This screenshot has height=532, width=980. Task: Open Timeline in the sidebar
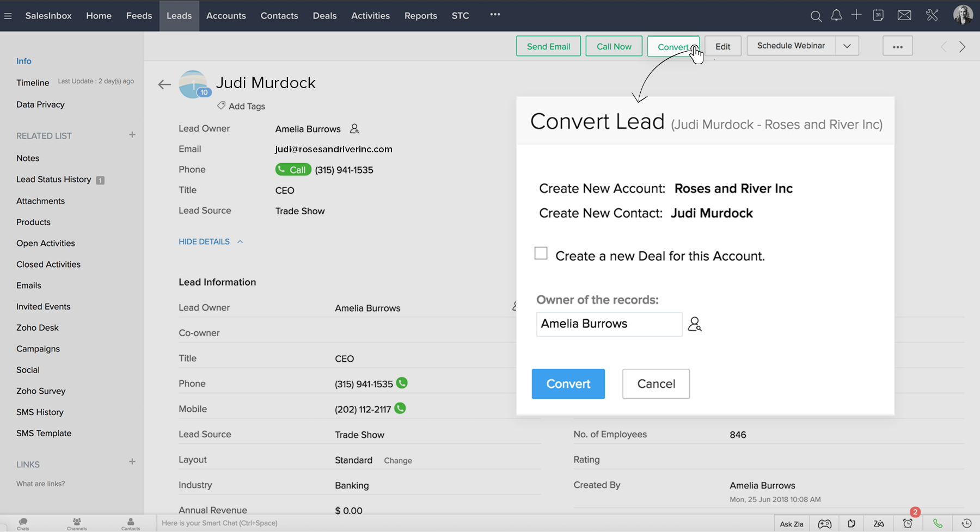(33, 83)
